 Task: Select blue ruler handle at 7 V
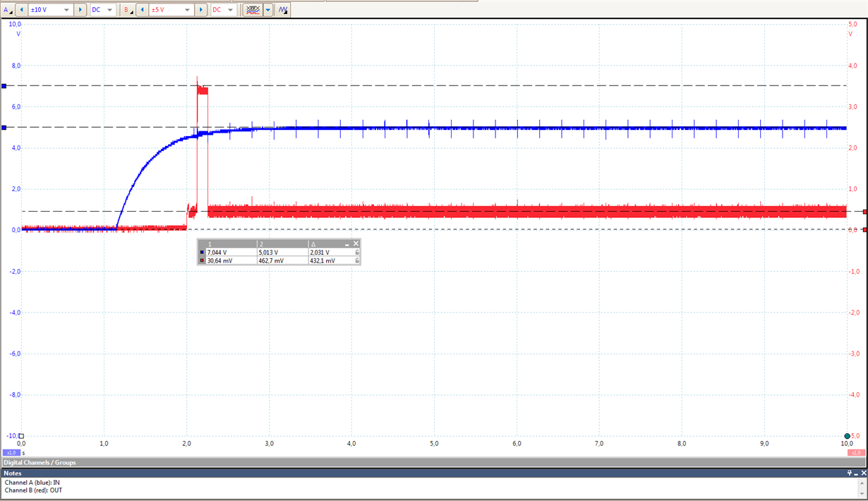[x=4, y=86]
